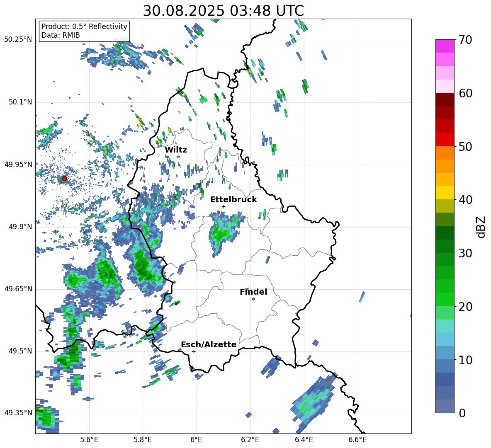Screen dimensions: 491x448
Task: Click the 5.8°E longitude label
Action: (143, 440)
